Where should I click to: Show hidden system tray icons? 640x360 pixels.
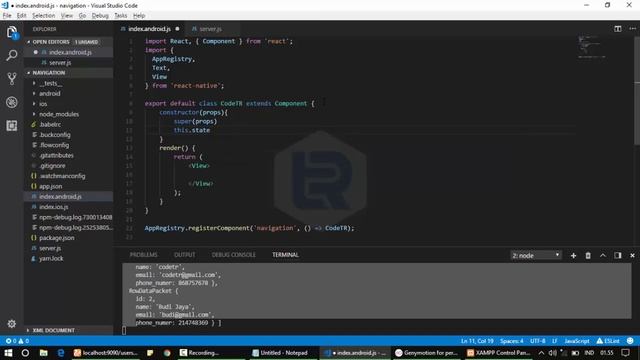(541, 353)
